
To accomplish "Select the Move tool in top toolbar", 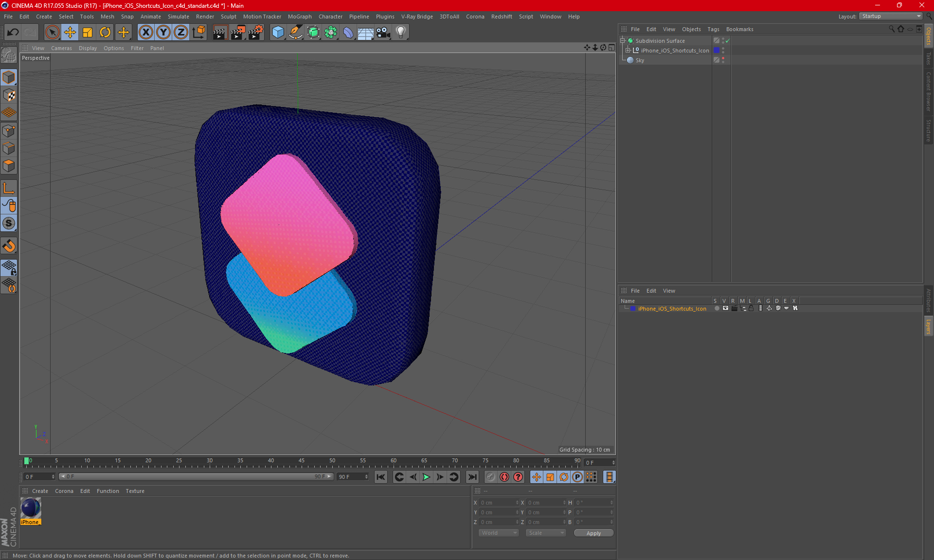I will pos(70,32).
